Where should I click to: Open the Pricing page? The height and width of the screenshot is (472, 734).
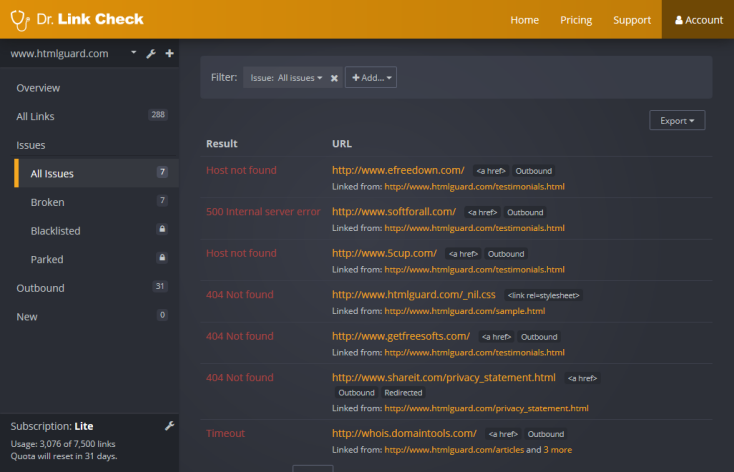coord(576,20)
